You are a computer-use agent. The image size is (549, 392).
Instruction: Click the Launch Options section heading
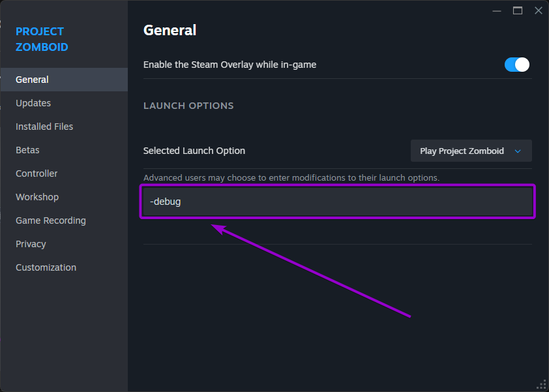[188, 106]
